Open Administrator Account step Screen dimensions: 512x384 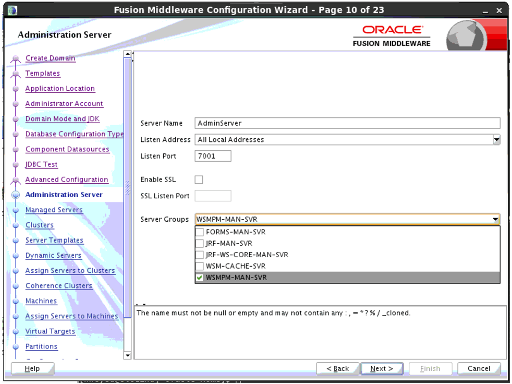tap(64, 104)
